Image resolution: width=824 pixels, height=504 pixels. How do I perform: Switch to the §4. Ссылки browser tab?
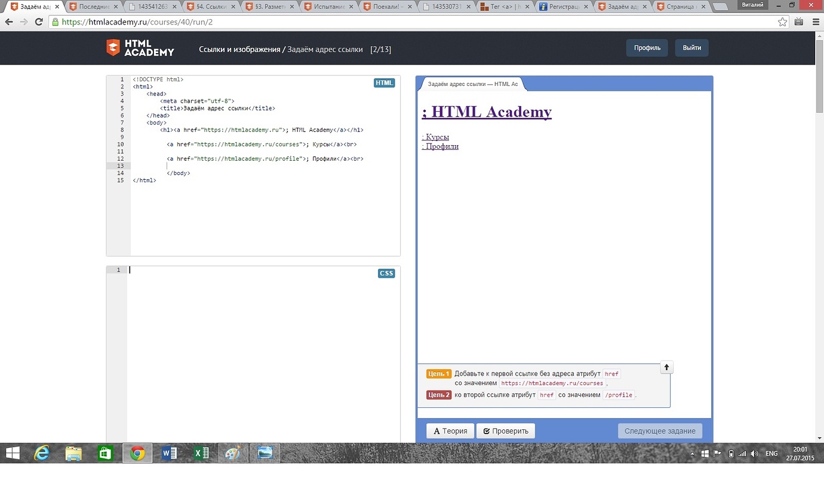point(210,7)
